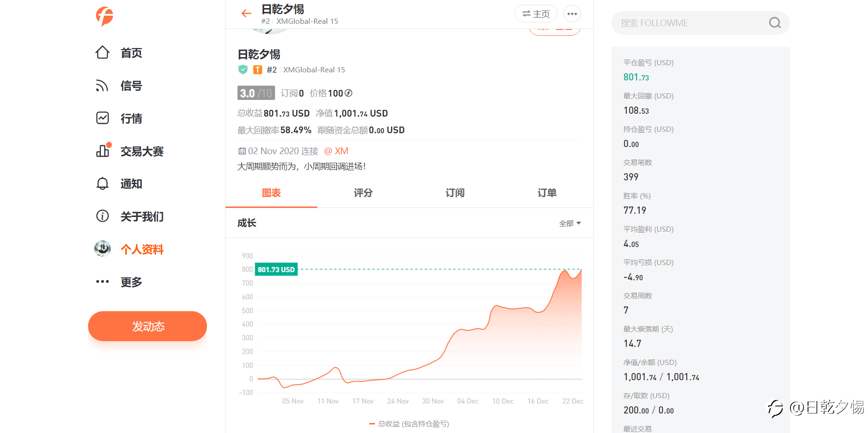This screenshot has width=868, height=433.
Task: Open the 首页 home icon
Action: point(102,53)
